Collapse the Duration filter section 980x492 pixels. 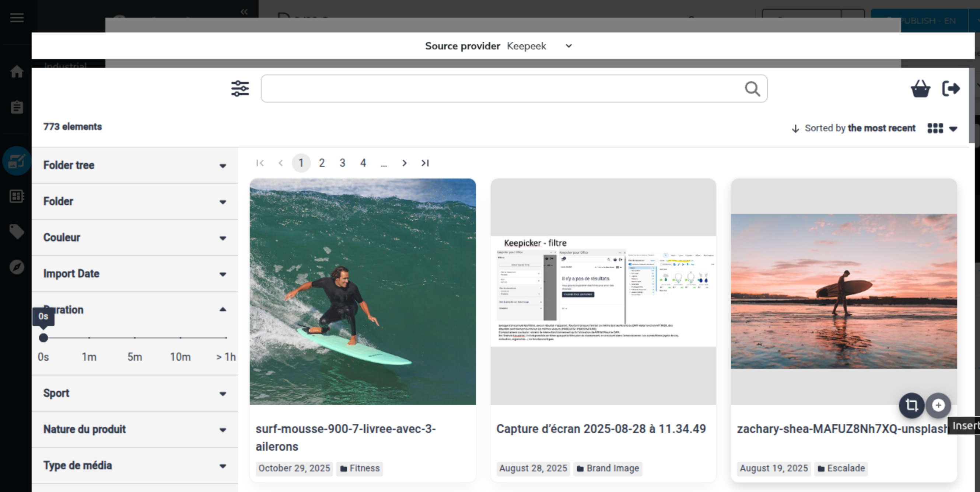[x=223, y=309]
